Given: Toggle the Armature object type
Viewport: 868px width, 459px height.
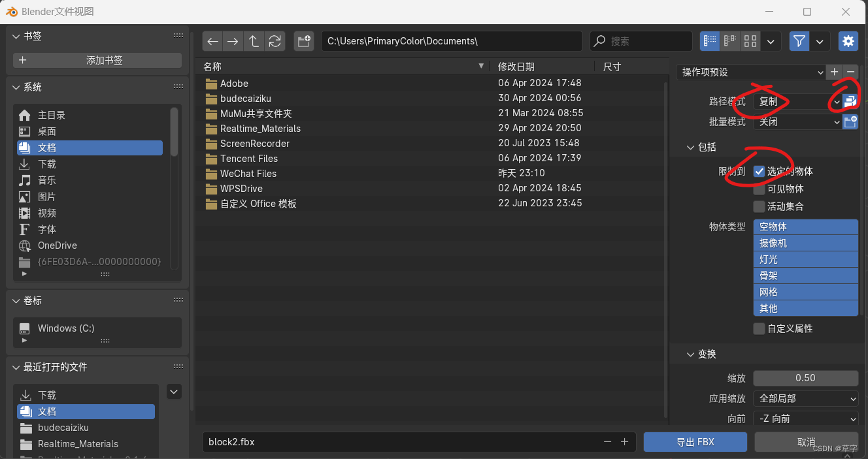Looking at the screenshot, I should coord(805,276).
